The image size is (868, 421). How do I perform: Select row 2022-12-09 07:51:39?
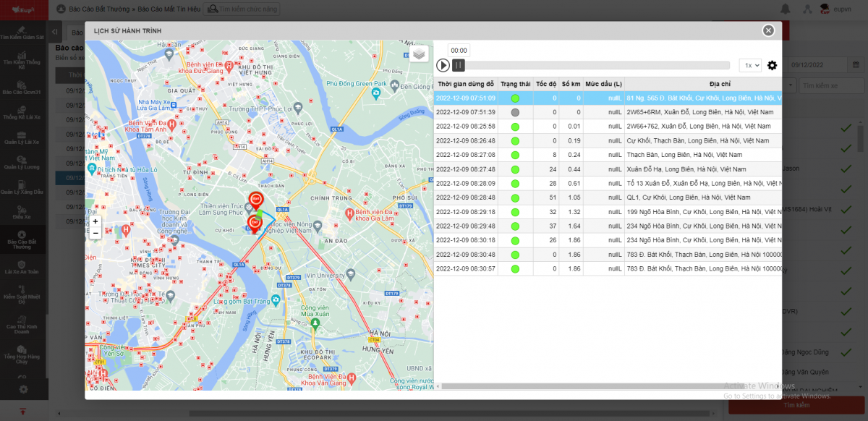pyautogui.click(x=608, y=113)
